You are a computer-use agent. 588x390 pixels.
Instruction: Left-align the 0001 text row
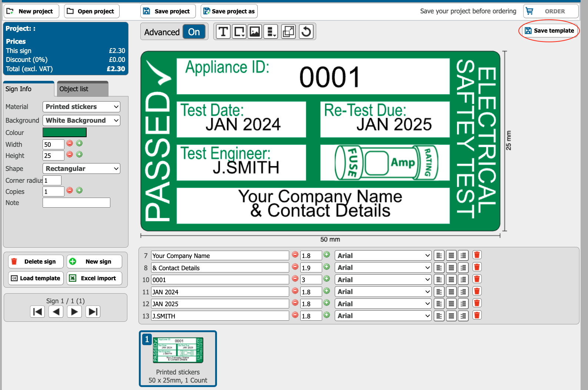[439, 280]
